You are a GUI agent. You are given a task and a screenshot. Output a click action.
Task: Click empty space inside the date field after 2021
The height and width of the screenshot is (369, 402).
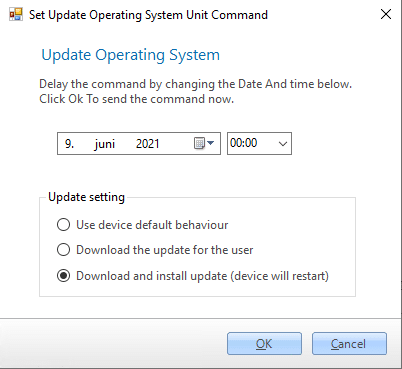(x=177, y=144)
